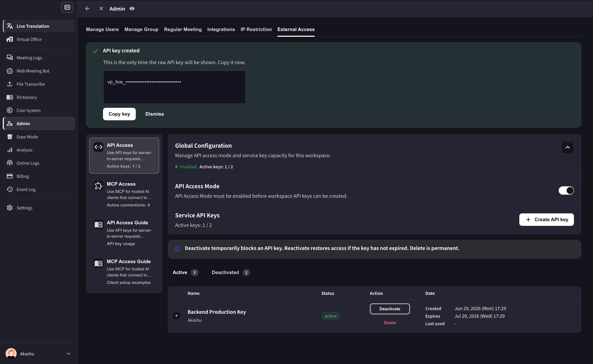Screen dimensions: 593x364
Task: Click the Status column header
Action: click(x=328, y=293)
